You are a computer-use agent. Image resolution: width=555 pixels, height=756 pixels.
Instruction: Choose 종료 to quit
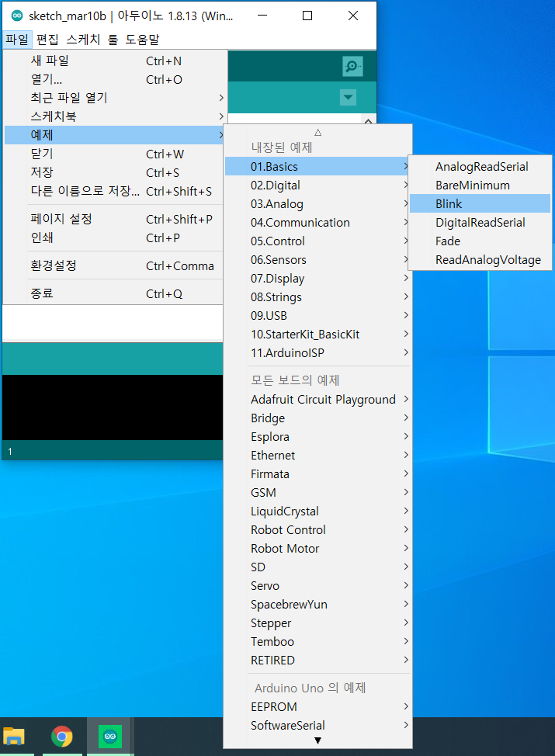click(115, 293)
